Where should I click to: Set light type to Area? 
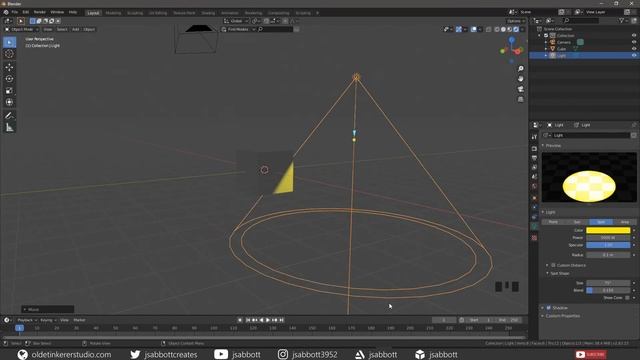624,222
